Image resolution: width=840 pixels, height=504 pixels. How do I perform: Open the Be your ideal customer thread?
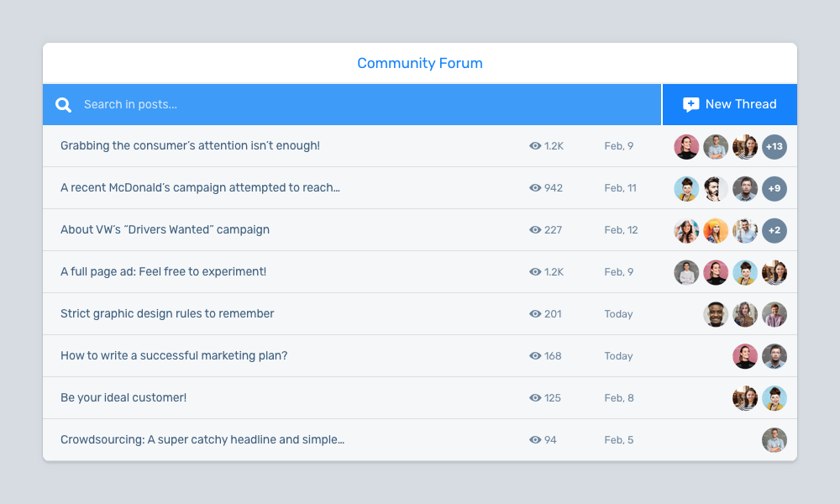coord(123,398)
